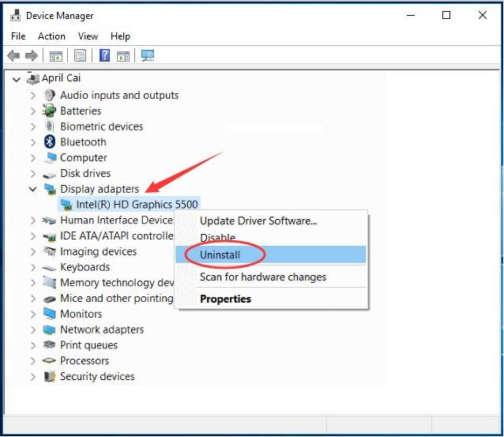Screen dimensions: 504x437
Task: Click the Properties sheet toolbar icon
Action: click(x=80, y=56)
